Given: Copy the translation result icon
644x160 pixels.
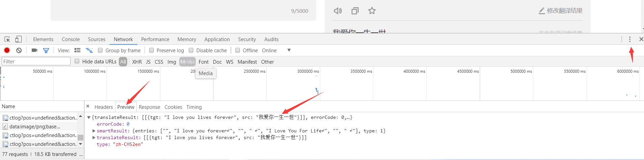Looking at the screenshot, I should (x=355, y=11).
